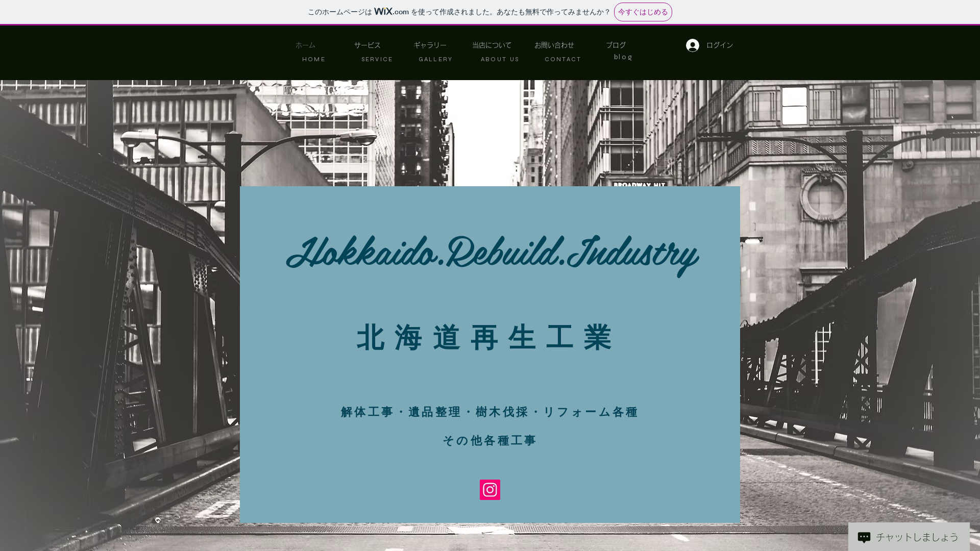Open the Instagram icon link

pyautogui.click(x=489, y=490)
